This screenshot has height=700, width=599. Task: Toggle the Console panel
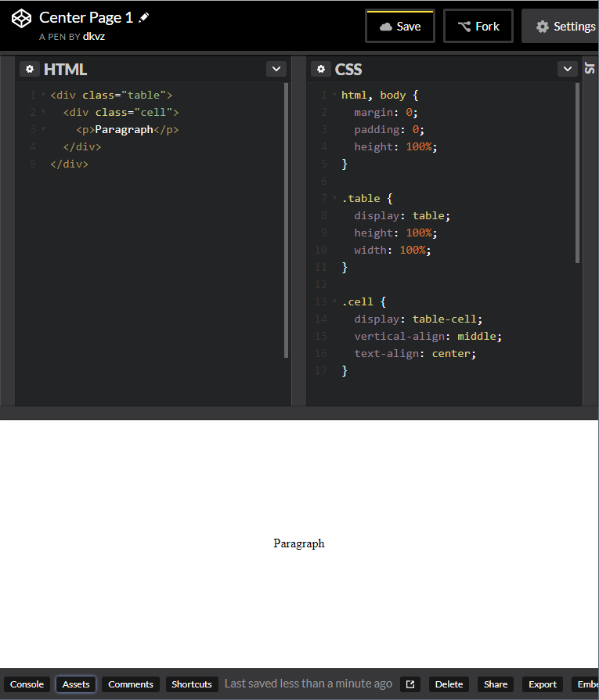[x=27, y=684]
